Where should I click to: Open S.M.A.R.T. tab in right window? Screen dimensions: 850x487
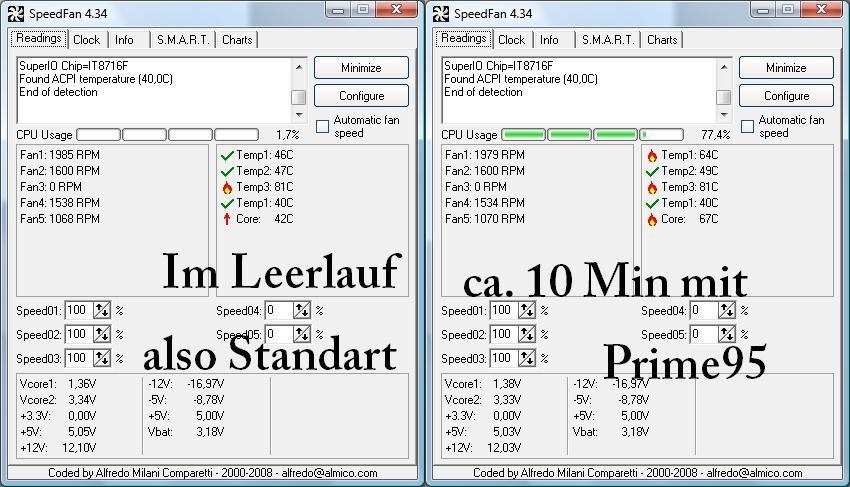[x=608, y=40]
